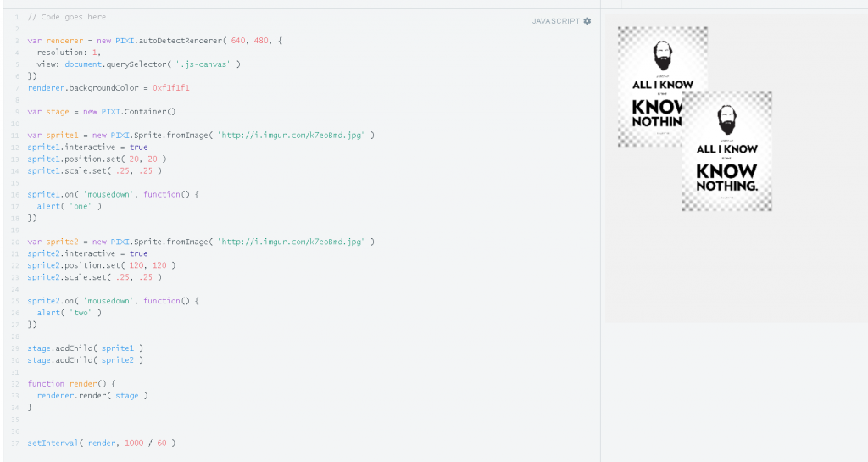This screenshot has width=868, height=462.
Task: Click line number 1 in gutter
Action: pyautogui.click(x=17, y=17)
